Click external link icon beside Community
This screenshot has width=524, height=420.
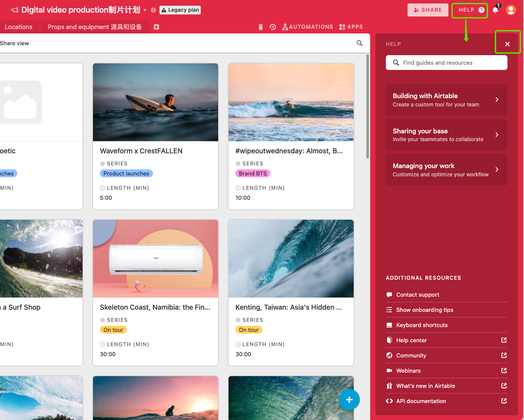point(504,355)
